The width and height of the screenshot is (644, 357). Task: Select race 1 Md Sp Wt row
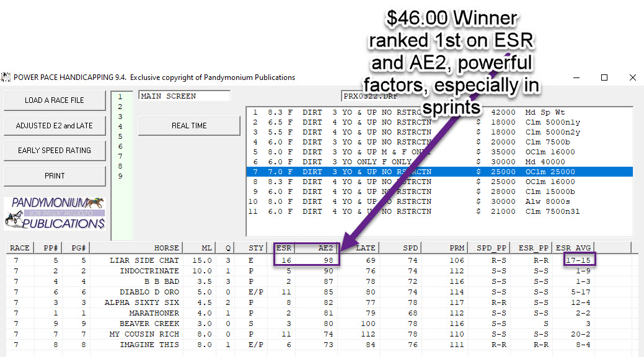[x=439, y=112]
